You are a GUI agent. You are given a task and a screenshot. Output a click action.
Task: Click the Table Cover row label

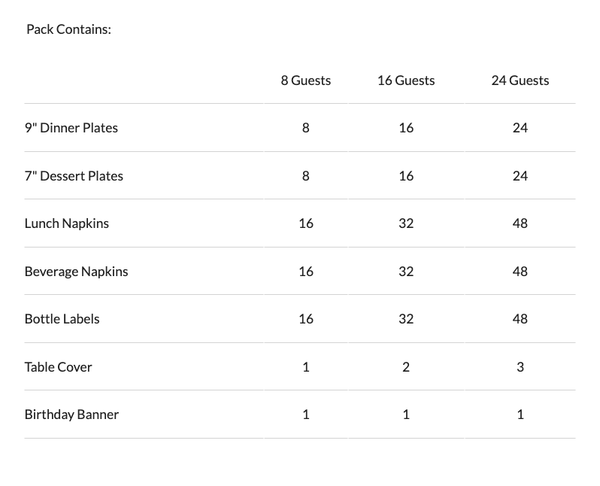click(x=58, y=367)
